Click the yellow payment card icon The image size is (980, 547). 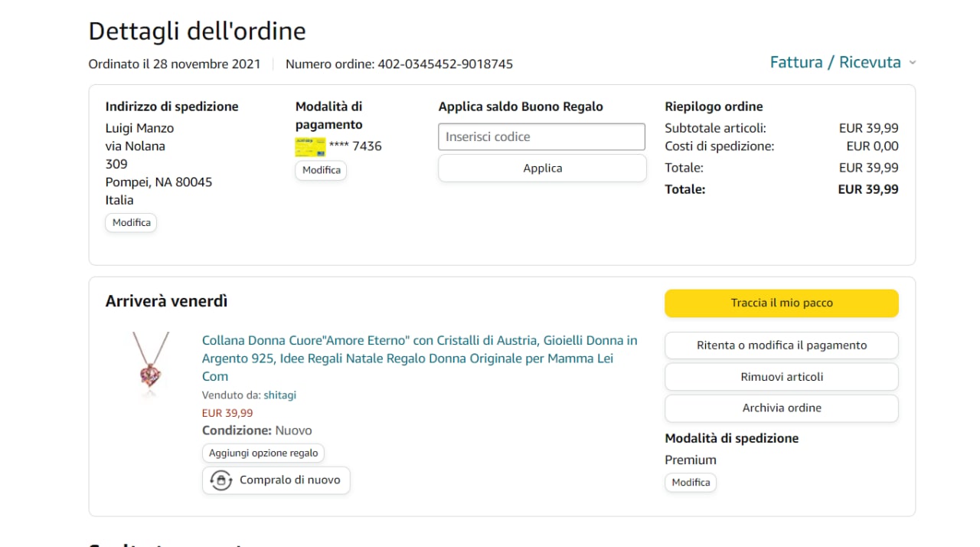pyautogui.click(x=310, y=147)
